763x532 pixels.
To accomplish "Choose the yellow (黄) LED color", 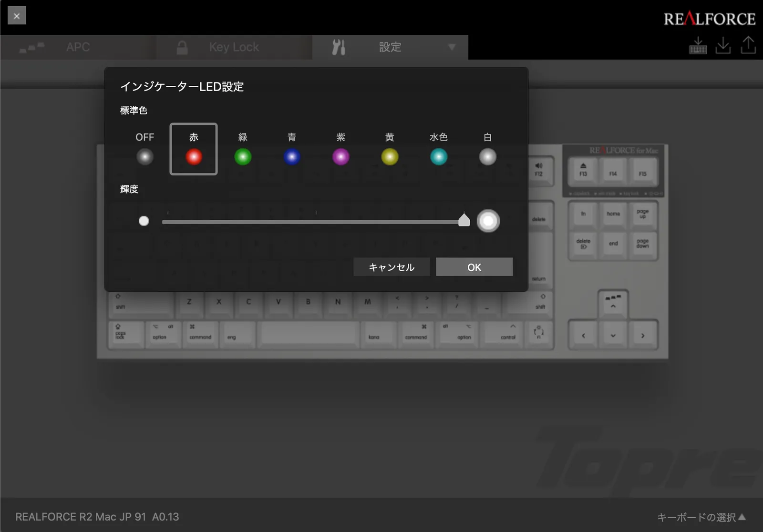I will [390, 156].
